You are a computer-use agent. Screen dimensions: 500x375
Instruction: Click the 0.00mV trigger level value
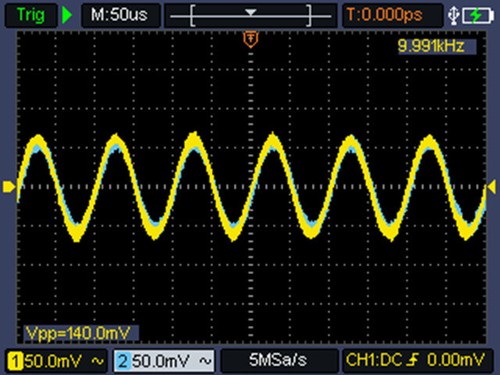click(x=456, y=360)
